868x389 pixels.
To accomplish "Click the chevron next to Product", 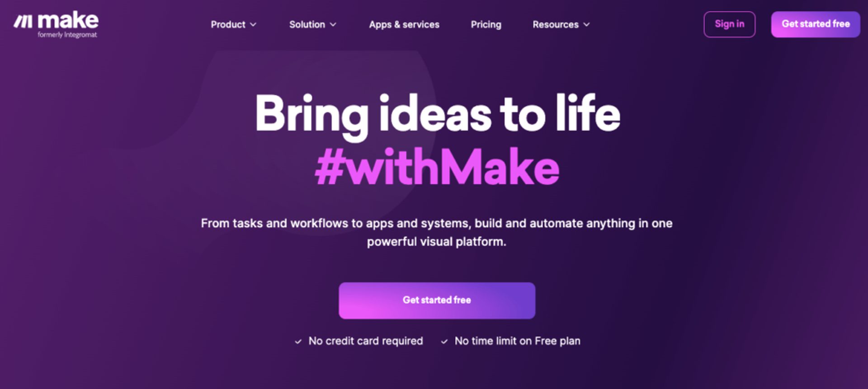I will tap(253, 24).
